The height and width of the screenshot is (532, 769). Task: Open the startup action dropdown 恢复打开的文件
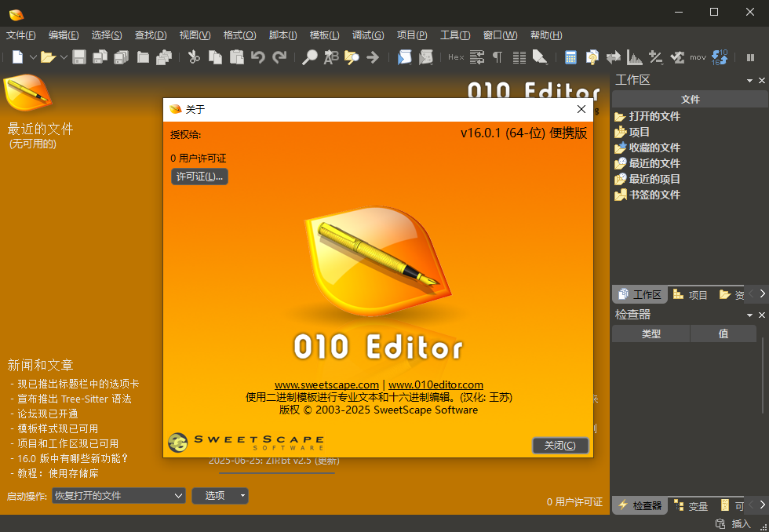coord(118,496)
